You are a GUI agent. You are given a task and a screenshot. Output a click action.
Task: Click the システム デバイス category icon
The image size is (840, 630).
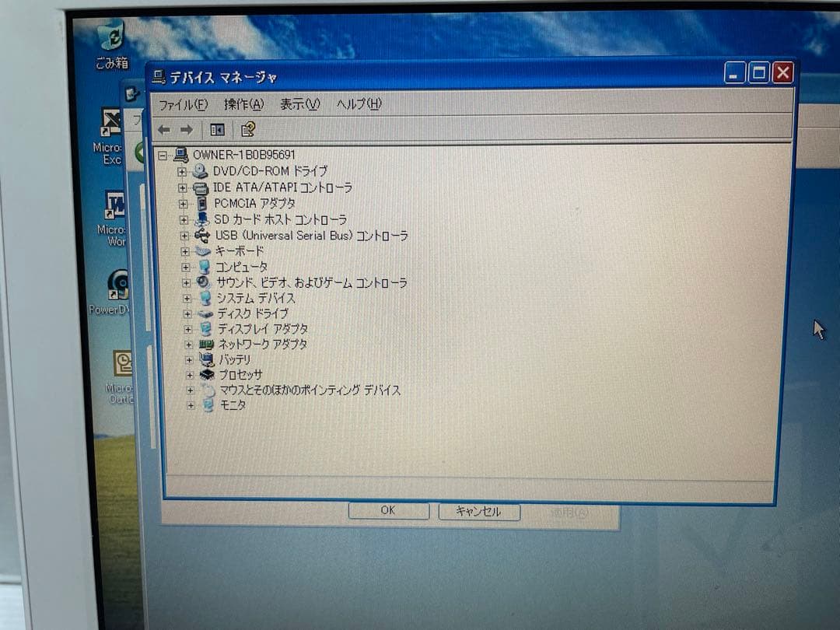(205, 298)
